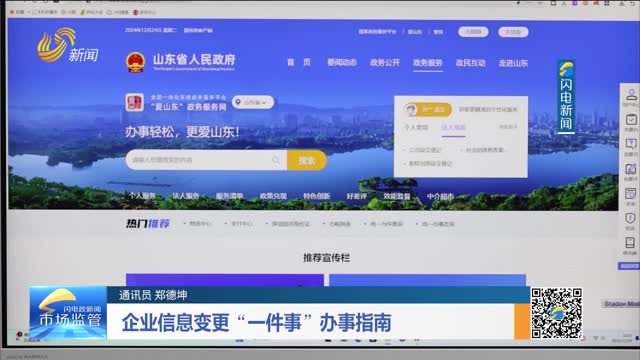Open the 特色创新 section

coord(316,196)
